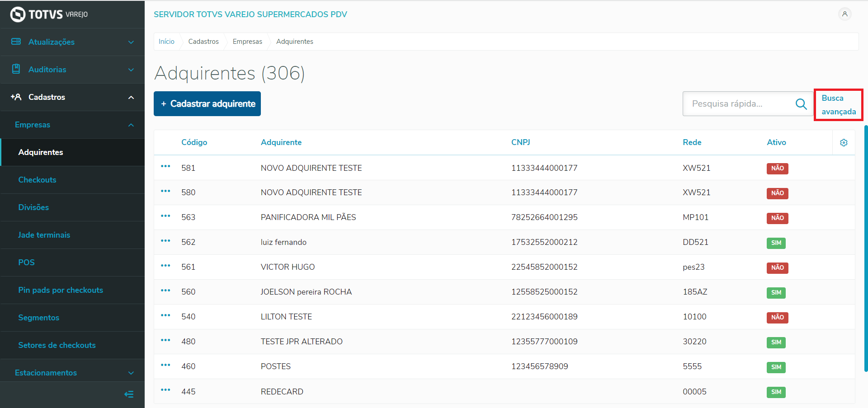Collapse the Empresas submenu chevron
868x408 pixels.
(131, 125)
